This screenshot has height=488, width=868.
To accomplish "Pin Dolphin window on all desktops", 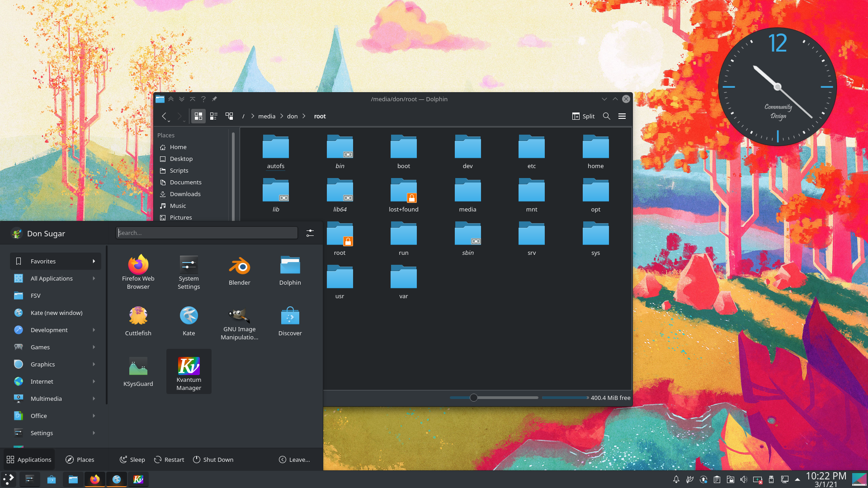I will 214,99.
